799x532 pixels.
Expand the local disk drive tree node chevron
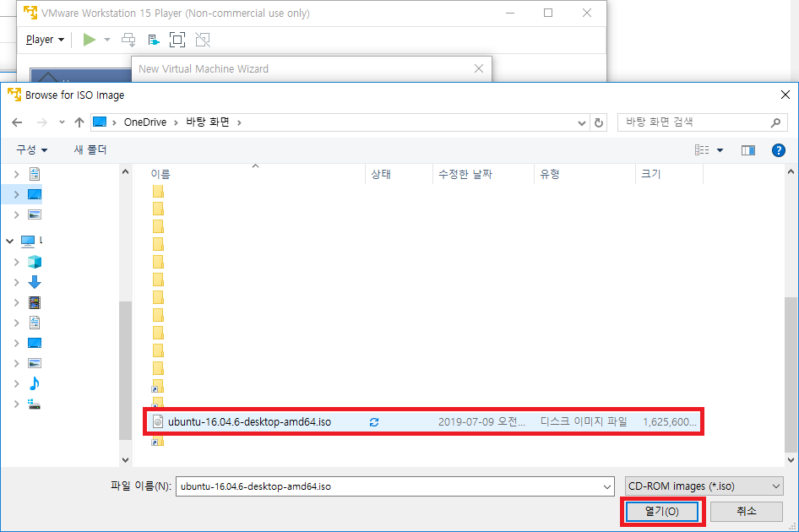pos(16,404)
